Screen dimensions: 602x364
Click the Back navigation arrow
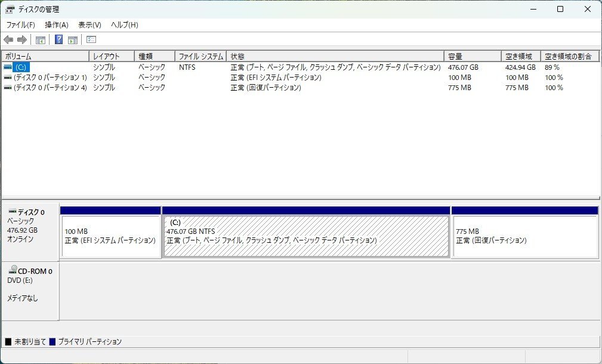coord(8,40)
